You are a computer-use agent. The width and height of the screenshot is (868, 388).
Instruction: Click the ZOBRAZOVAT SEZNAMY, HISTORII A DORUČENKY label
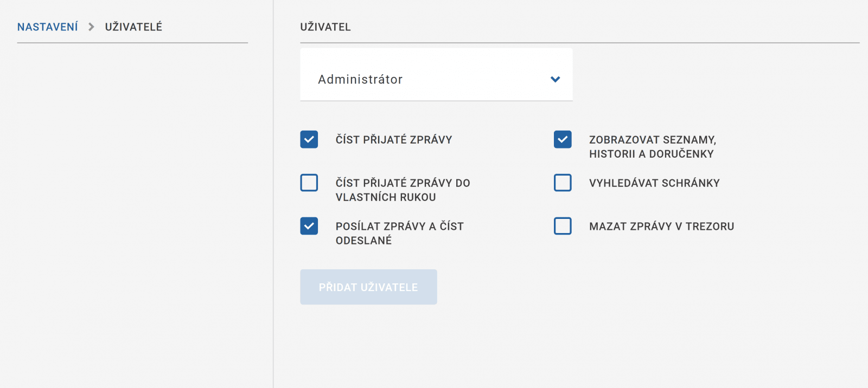click(652, 147)
